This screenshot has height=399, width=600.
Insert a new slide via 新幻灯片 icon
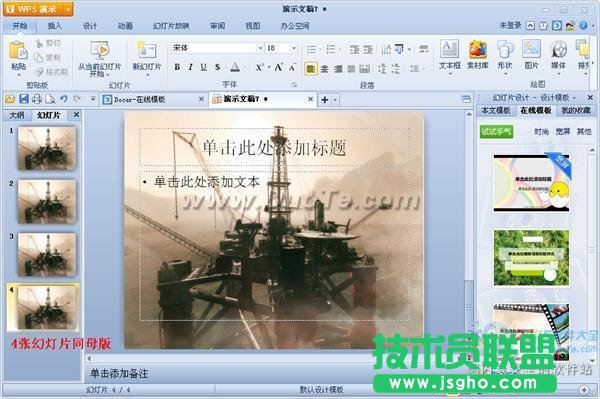click(x=147, y=50)
